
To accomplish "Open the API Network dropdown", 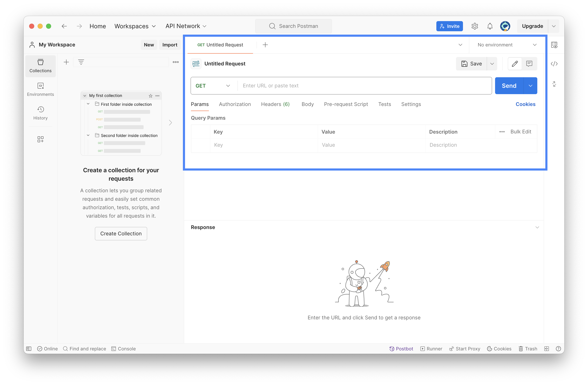I will pyautogui.click(x=186, y=26).
